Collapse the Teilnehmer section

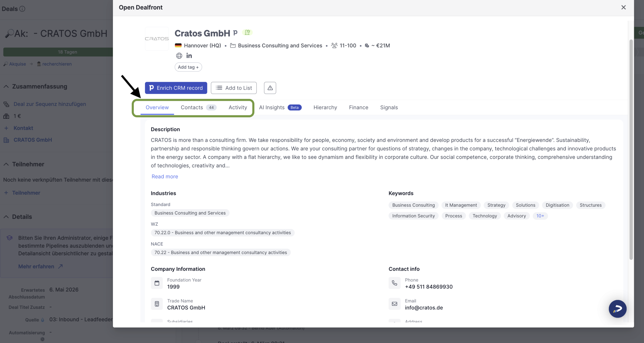(x=6, y=164)
